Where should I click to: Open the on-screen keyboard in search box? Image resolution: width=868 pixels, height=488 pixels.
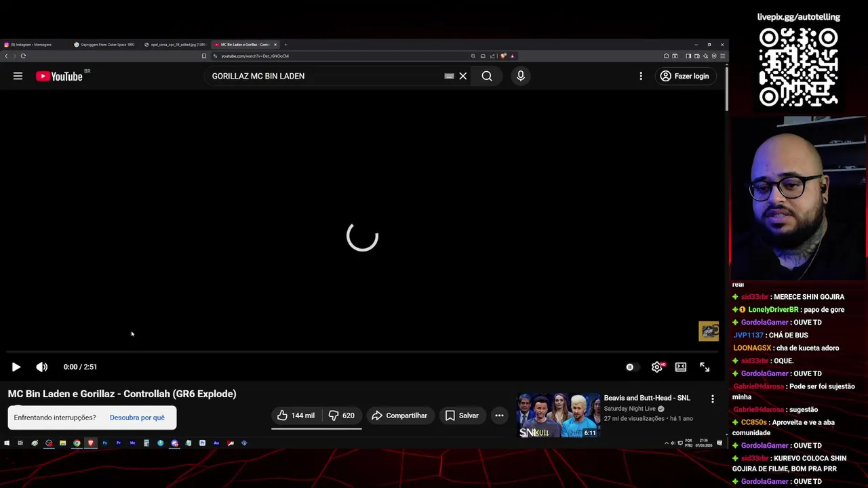tap(449, 76)
